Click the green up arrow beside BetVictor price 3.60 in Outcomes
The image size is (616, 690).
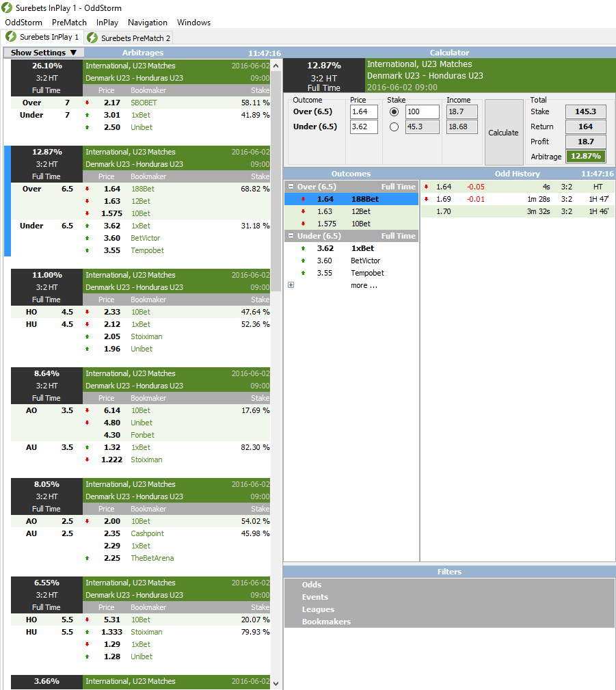tap(303, 261)
